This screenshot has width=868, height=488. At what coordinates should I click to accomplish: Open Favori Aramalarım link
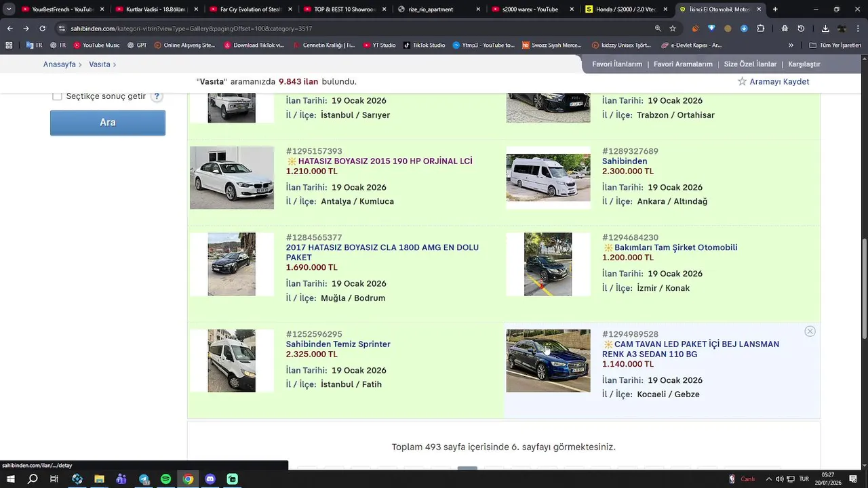click(683, 64)
